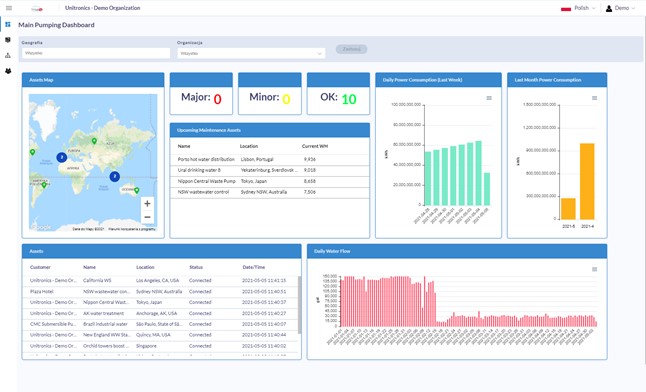The width and height of the screenshot is (646, 392).
Task: Sort maintenance table by Current WH header
Action: 315,146
